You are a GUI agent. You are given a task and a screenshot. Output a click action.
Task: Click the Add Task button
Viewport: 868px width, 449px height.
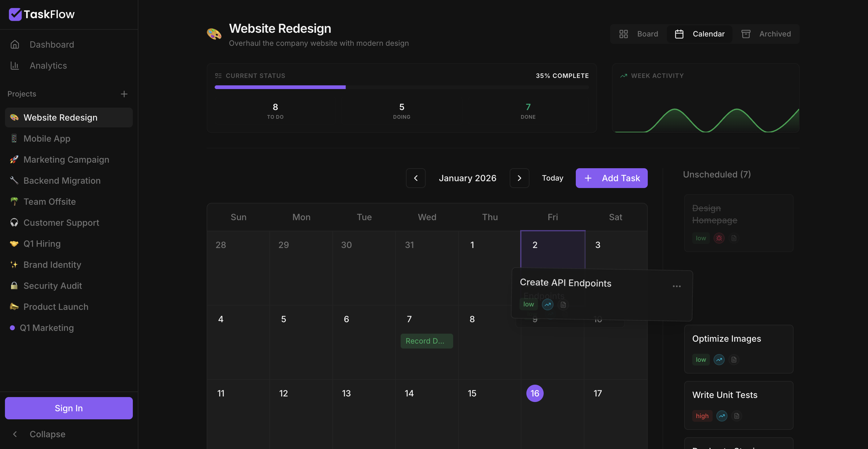pyautogui.click(x=612, y=178)
